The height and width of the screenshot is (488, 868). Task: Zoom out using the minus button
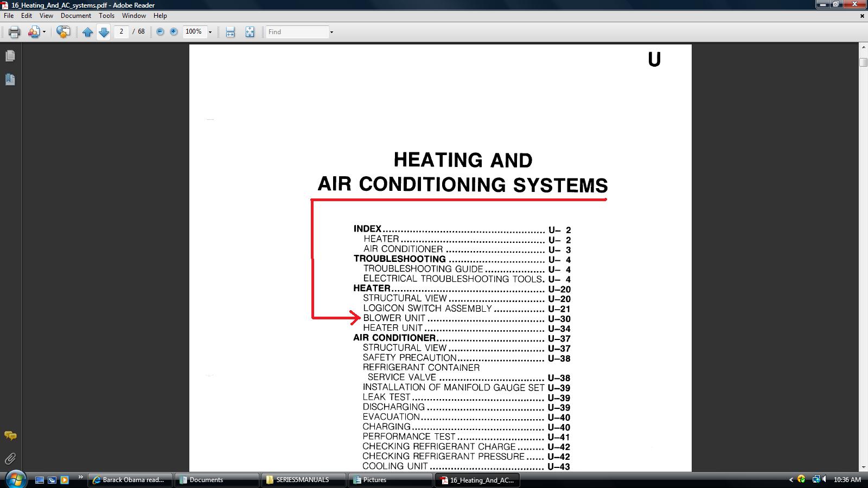click(x=160, y=32)
